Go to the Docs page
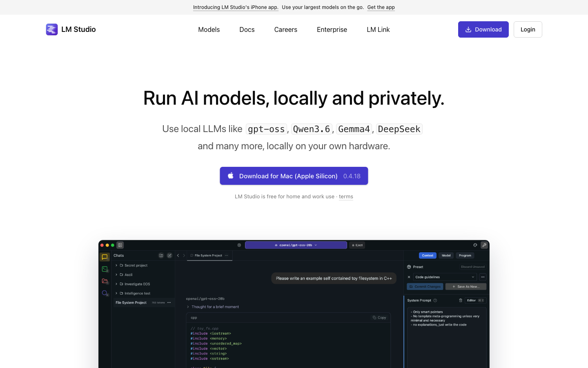 click(247, 29)
